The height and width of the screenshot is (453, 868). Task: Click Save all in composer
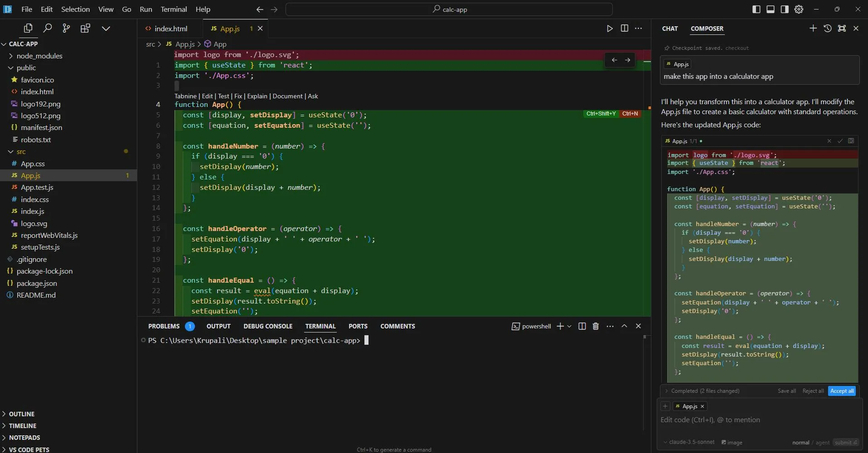(786, 391)
